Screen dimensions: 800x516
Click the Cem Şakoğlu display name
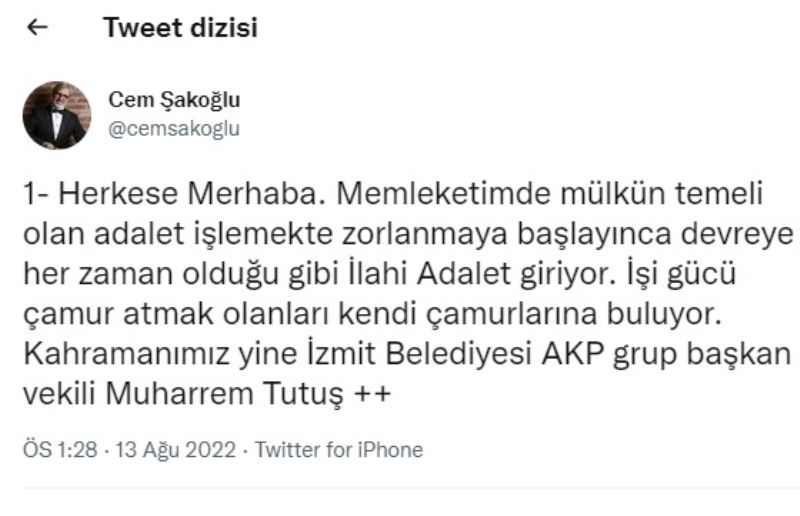point(173,101)
